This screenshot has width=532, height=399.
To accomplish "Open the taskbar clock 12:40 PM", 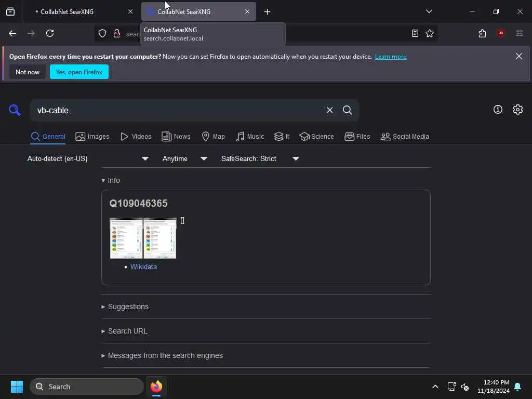I will click(x=494, y=387).
